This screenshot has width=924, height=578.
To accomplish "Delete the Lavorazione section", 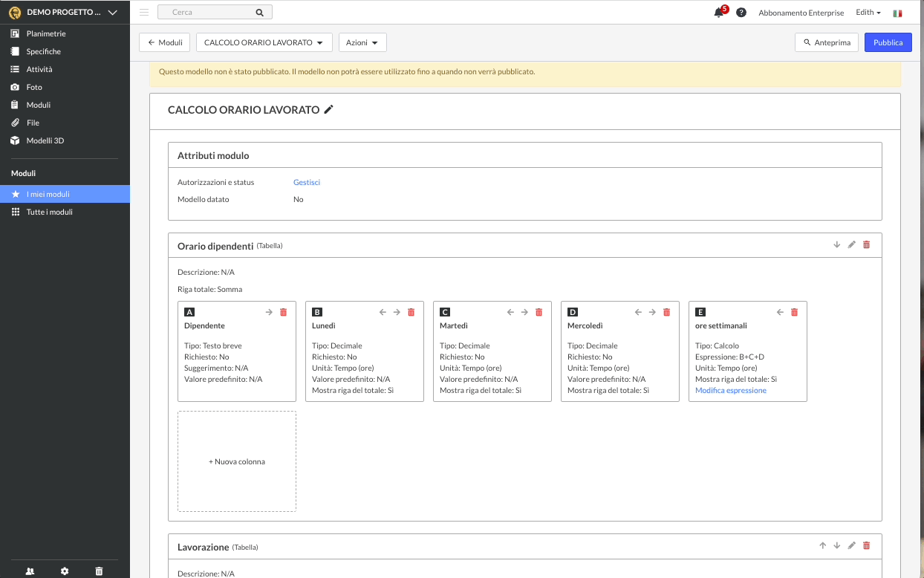I will click(867, 545).
